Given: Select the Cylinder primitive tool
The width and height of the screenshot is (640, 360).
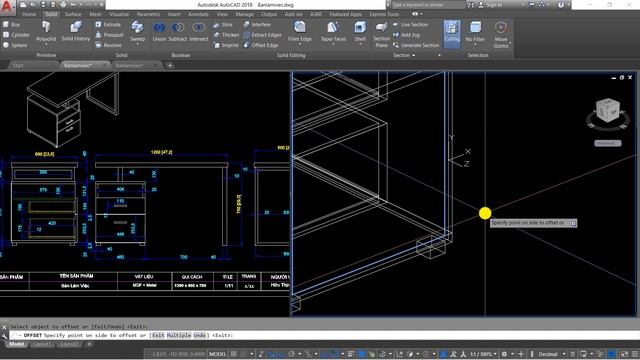Looking at the screenshot, I should coord(16,35).
